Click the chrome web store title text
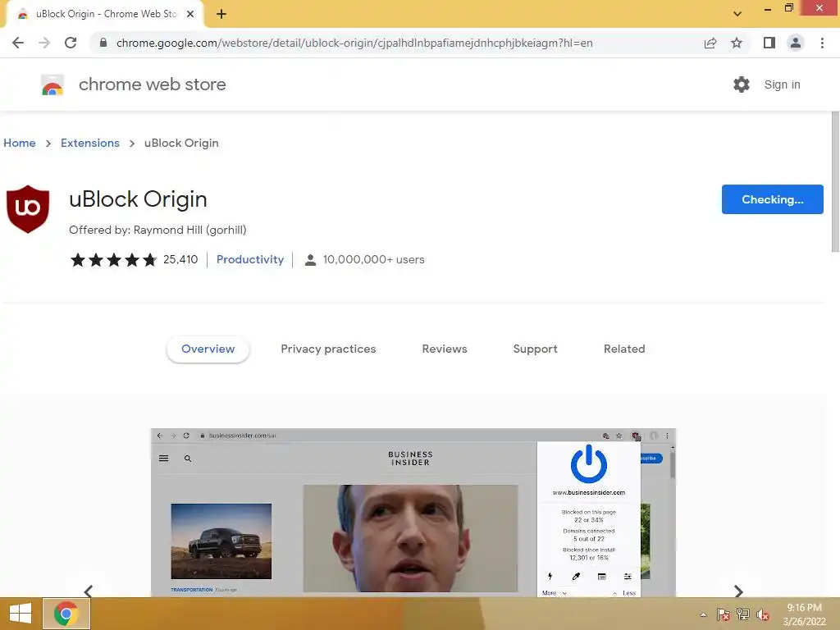Screen dimensions: 840x630 pos(152,84)
